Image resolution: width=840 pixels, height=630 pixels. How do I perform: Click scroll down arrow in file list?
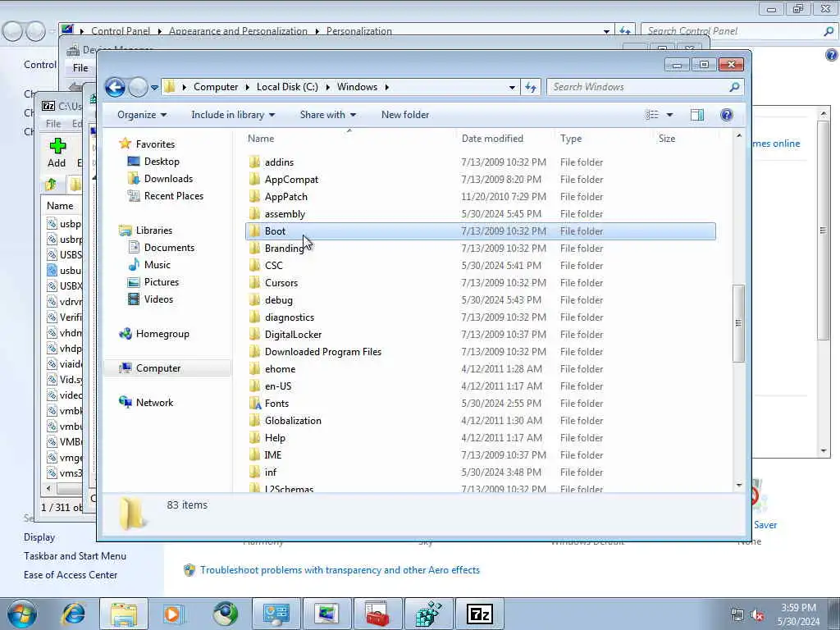point(739,485)
